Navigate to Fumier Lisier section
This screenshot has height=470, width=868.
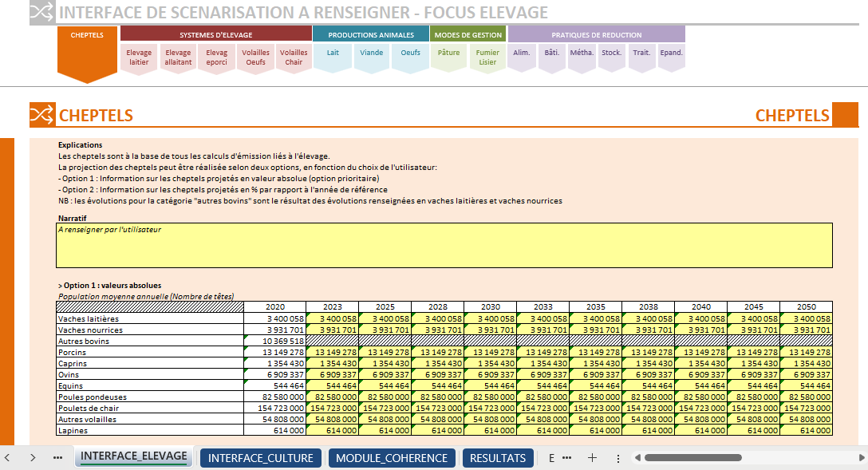point(487,57)
